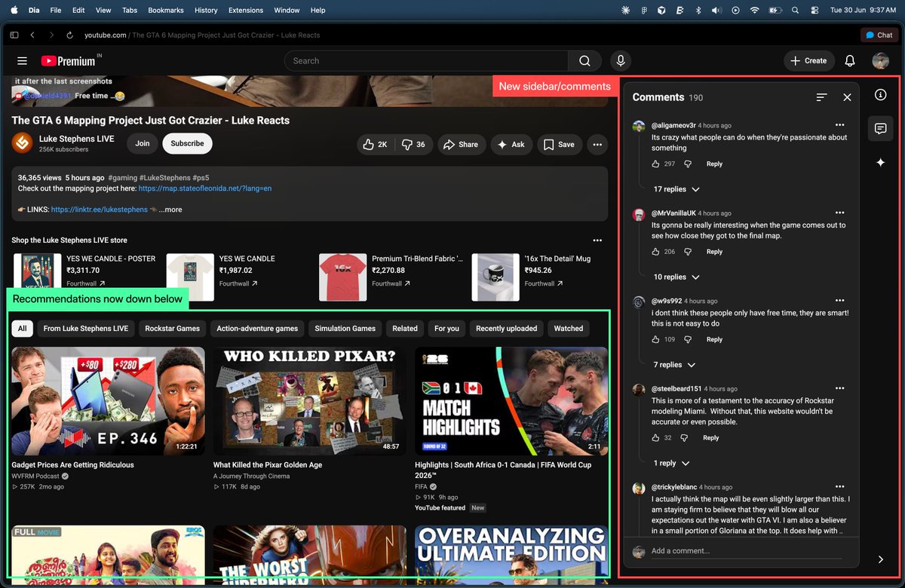Viewport: 905px width, 588px height.
Task: Select the Related chip
Action: coord(405,329)
